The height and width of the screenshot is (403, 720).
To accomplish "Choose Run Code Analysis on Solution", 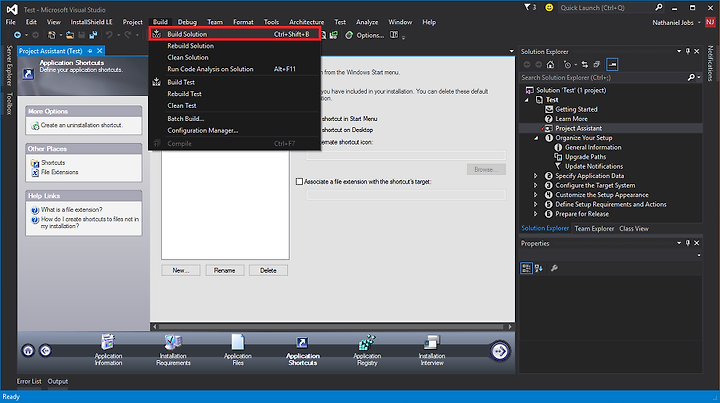I will click(235, 69).
